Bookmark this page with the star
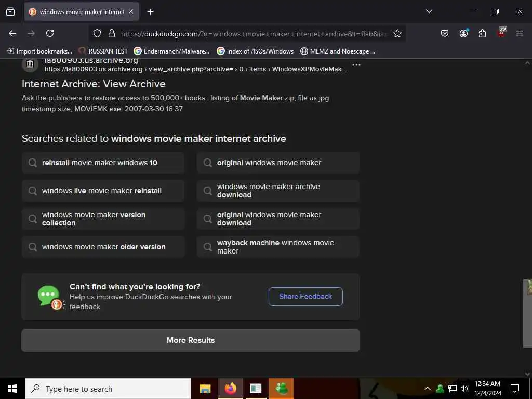This screenshot has width=532, height=399. pyautogui.click(x=397, y=34)
